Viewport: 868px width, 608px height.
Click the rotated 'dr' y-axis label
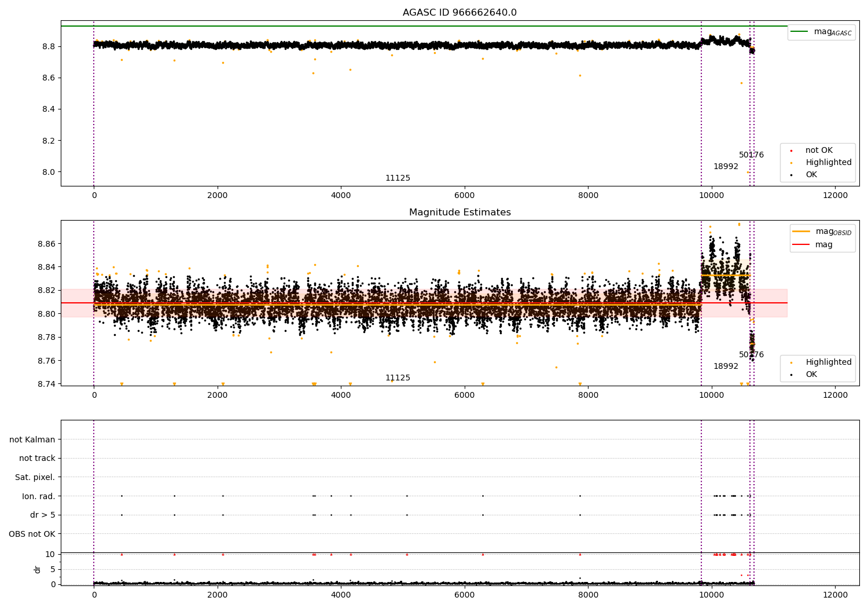pos(38,569)
